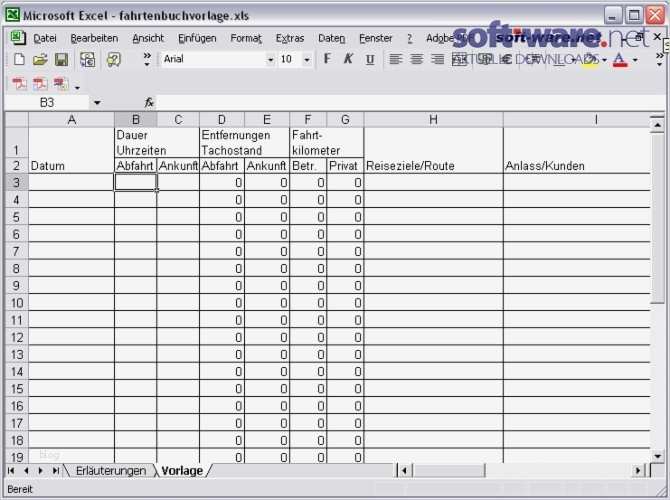Click the first Adobe PDF convert icon
This screenshot has width=670, height=500.
coord(19,83)
